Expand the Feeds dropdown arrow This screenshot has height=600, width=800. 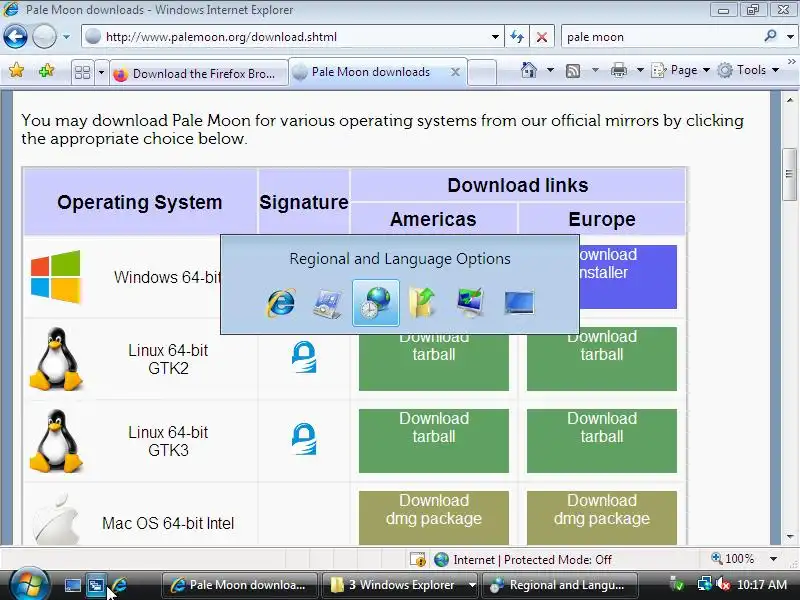(595, 70)
